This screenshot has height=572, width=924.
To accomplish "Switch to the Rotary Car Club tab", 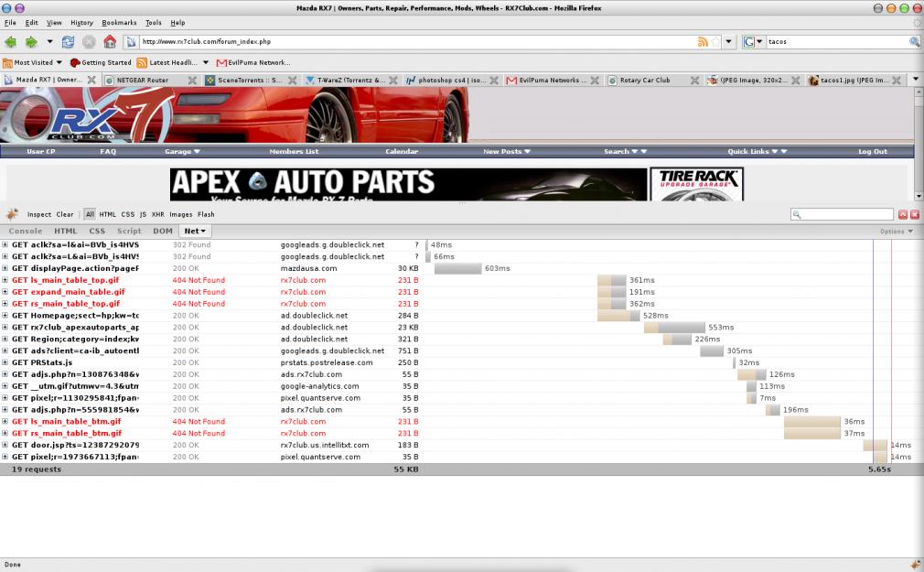I will [x=645, y=81].
